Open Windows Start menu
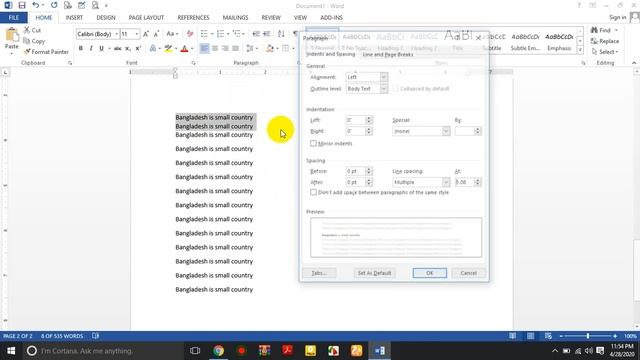This screenshot has width=640, height=360. tap(11, 351)
